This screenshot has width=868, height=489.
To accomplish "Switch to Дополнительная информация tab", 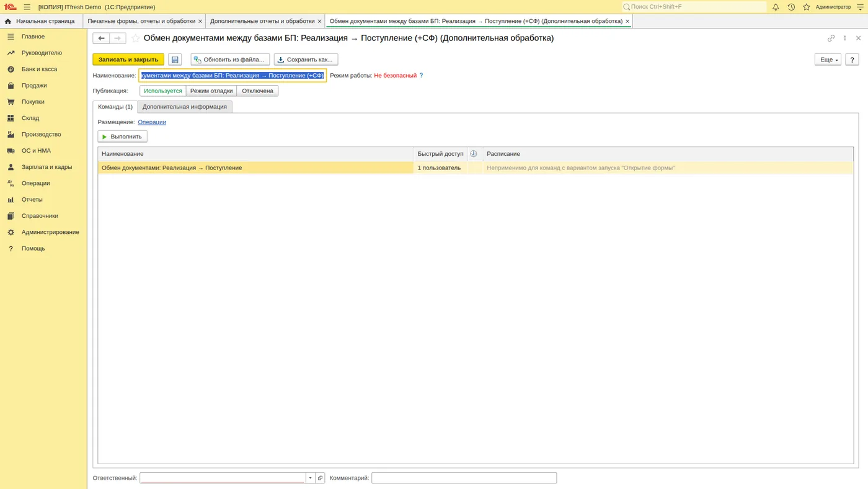I will [185, 107].
